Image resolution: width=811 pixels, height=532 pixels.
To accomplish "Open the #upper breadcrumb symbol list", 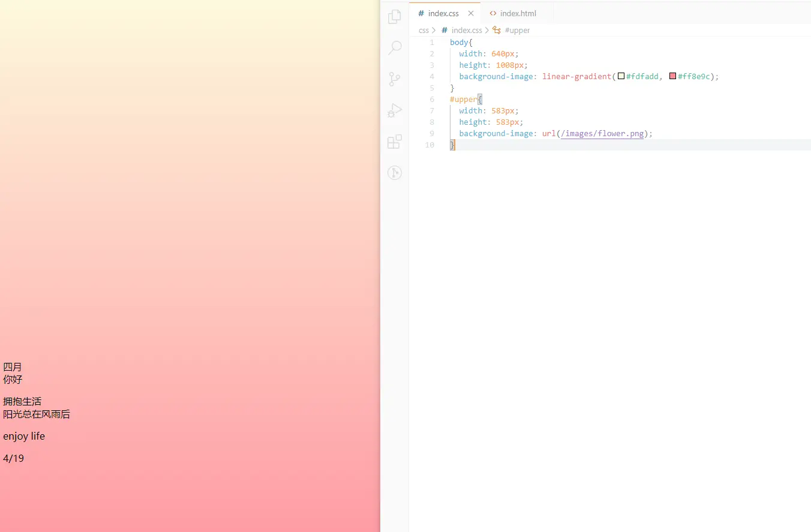I will click(x=517, y=30).
